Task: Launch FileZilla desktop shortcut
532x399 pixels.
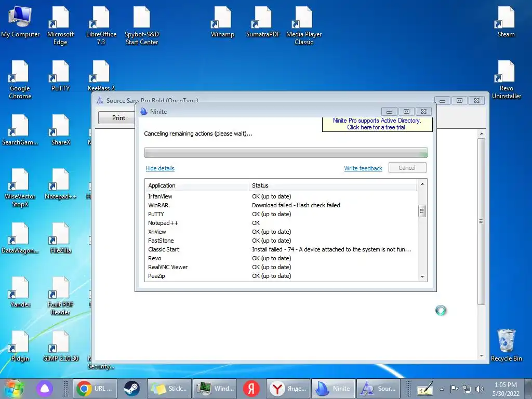Action: [60, 238]
